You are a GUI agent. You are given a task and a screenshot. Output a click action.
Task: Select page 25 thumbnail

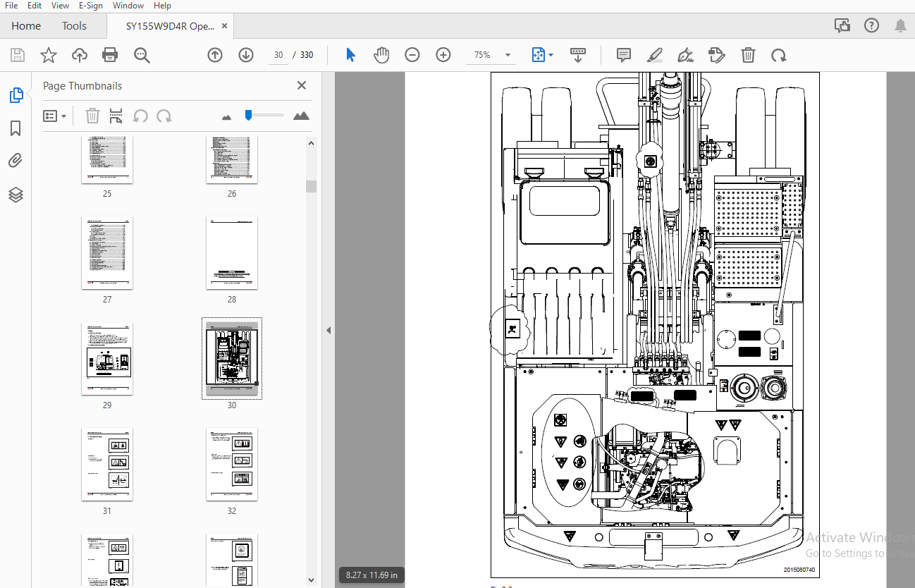click(x=107, y=161)
